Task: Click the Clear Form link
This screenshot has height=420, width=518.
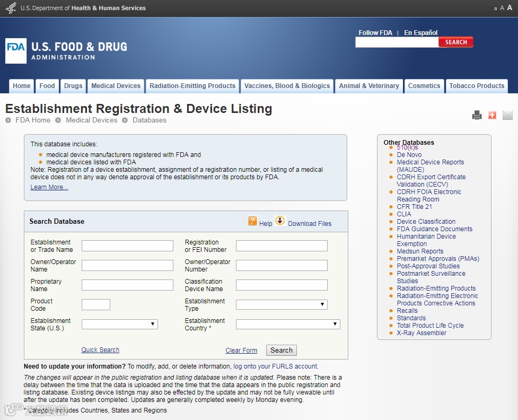Action: tap(241, 351)
